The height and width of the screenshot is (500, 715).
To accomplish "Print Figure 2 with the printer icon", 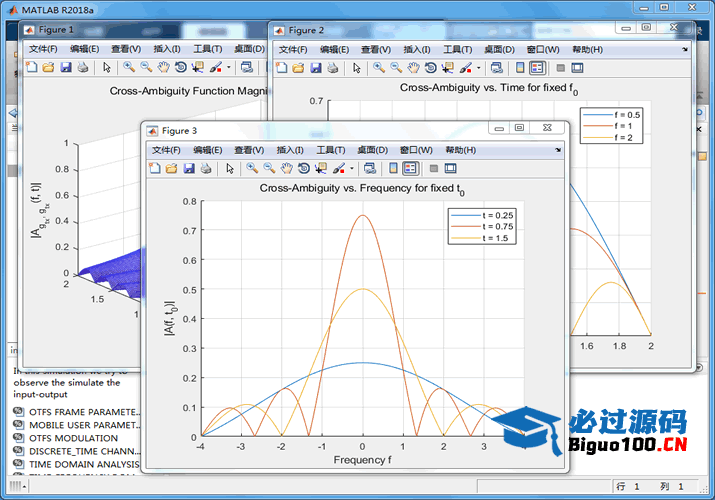I will (x=332, y=68).
